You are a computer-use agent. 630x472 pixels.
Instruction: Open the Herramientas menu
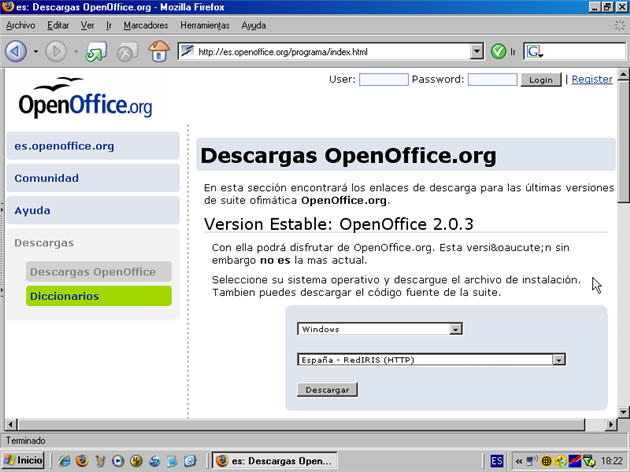click(204, 24)
